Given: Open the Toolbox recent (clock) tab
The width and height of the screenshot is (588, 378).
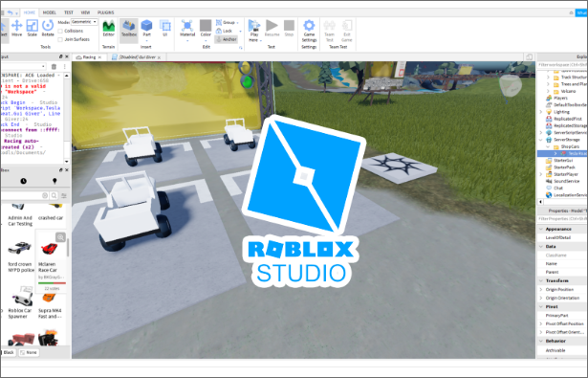Looking at the screenshot, I should coord(23,181).
